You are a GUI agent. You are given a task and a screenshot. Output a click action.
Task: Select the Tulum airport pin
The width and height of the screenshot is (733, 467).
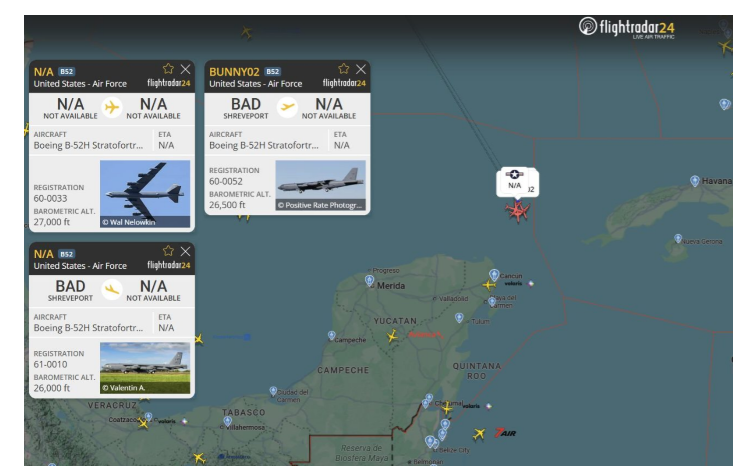tap(459, 318)
